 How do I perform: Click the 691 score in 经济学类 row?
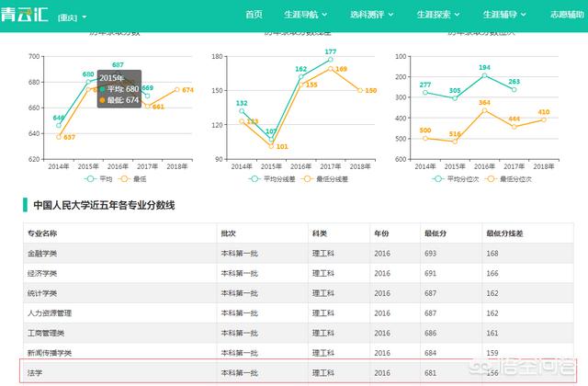[x=430, y=274]
